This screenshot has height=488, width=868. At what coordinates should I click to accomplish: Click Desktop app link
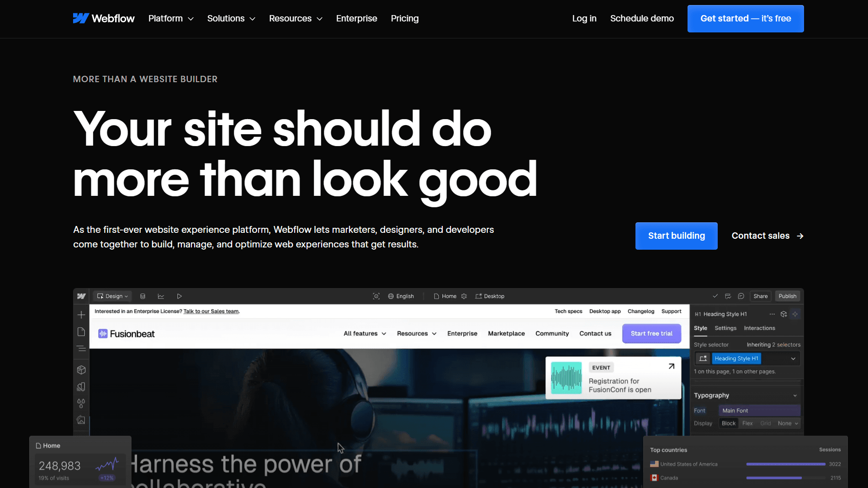coord(605,311)
